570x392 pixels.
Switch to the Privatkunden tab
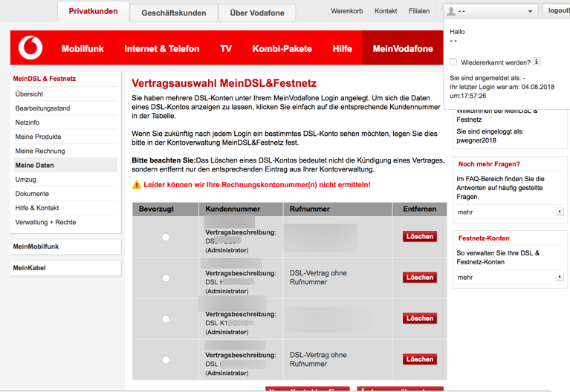(x=93, y=11)
